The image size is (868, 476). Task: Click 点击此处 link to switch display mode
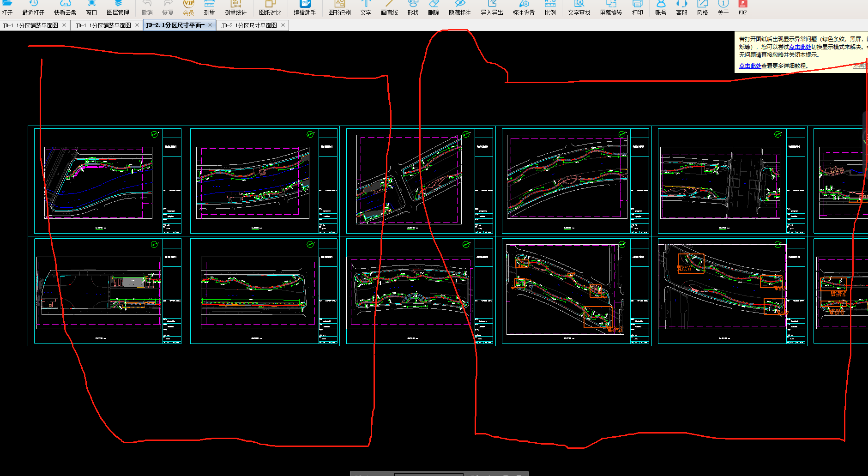click(x=800, y=47)
